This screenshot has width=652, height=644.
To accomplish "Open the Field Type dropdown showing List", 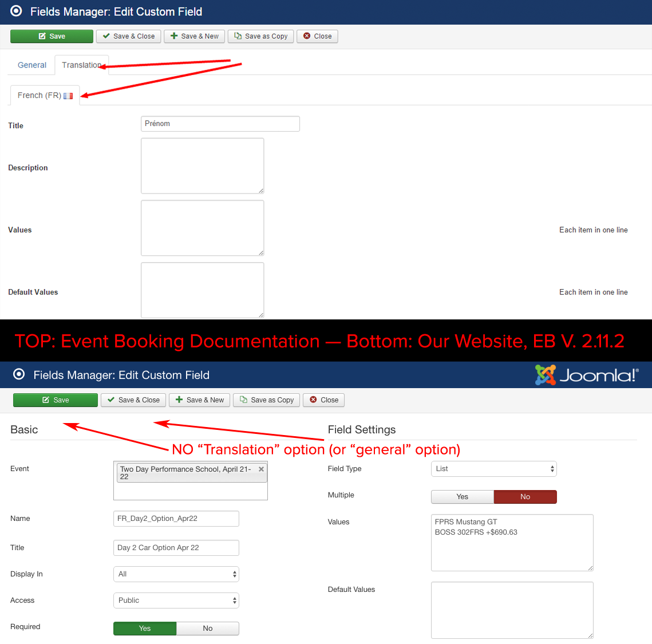I will click(493, 469).
